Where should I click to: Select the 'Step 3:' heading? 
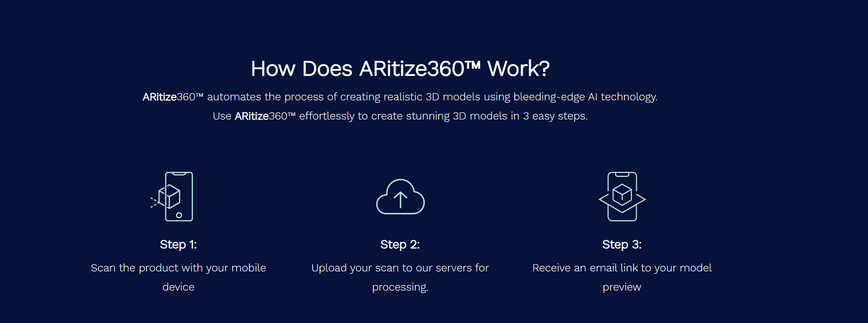622,244
